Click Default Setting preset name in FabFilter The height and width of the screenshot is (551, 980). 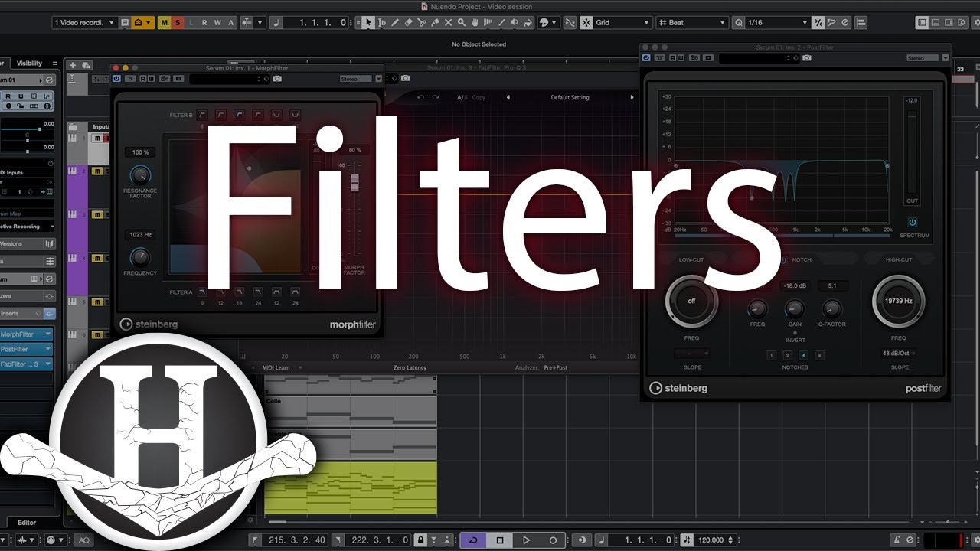(x=570, y=97)
